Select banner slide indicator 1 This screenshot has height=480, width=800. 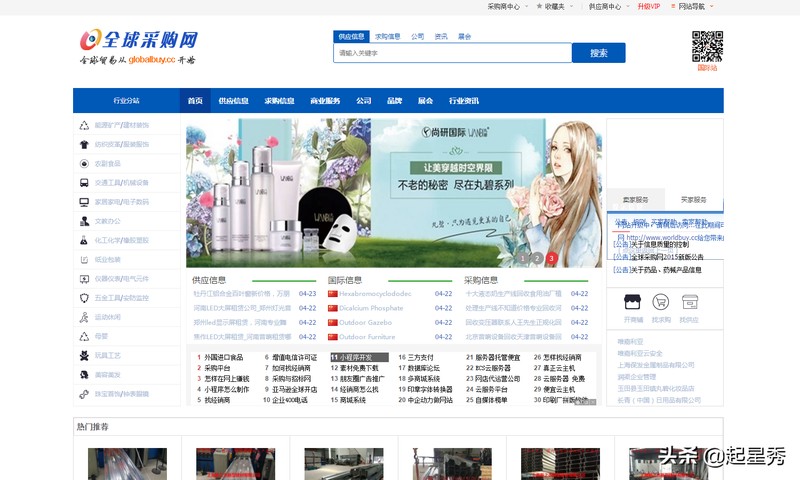(x=523, y=258)
